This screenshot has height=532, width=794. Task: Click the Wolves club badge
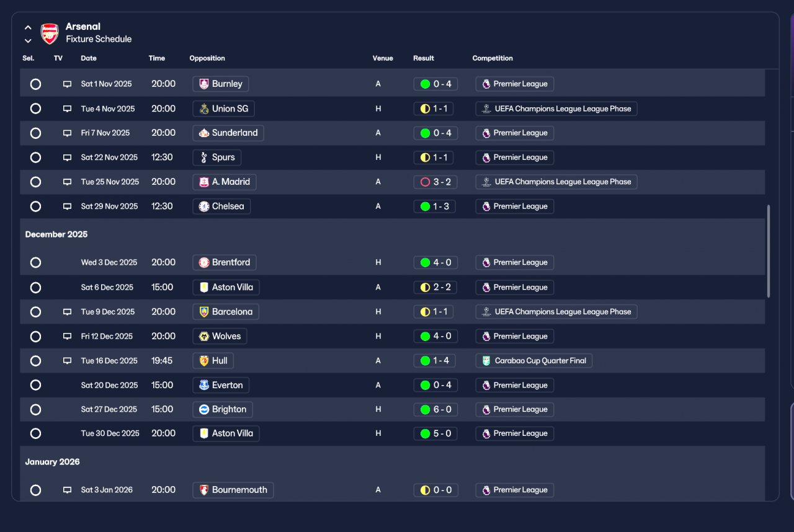204,336
